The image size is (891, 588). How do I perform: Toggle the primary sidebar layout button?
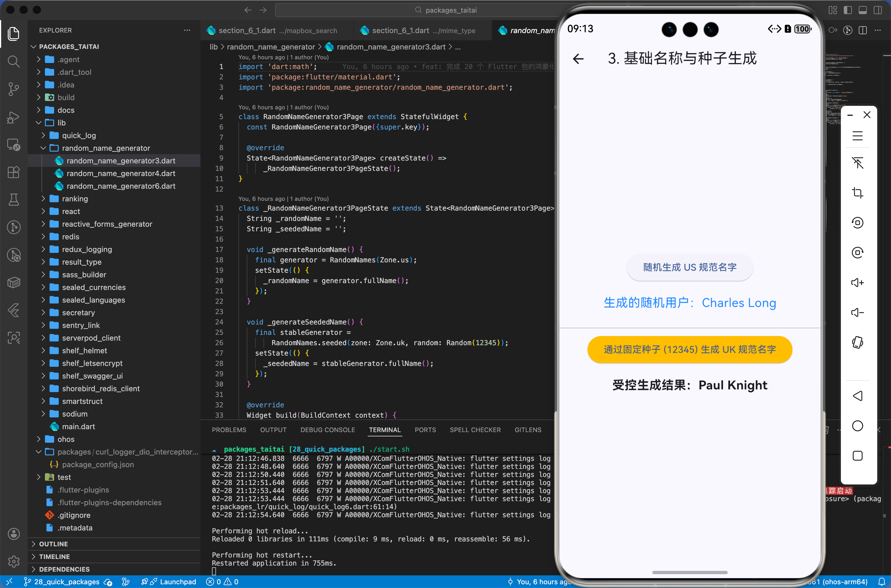click(x=848, y=10)
